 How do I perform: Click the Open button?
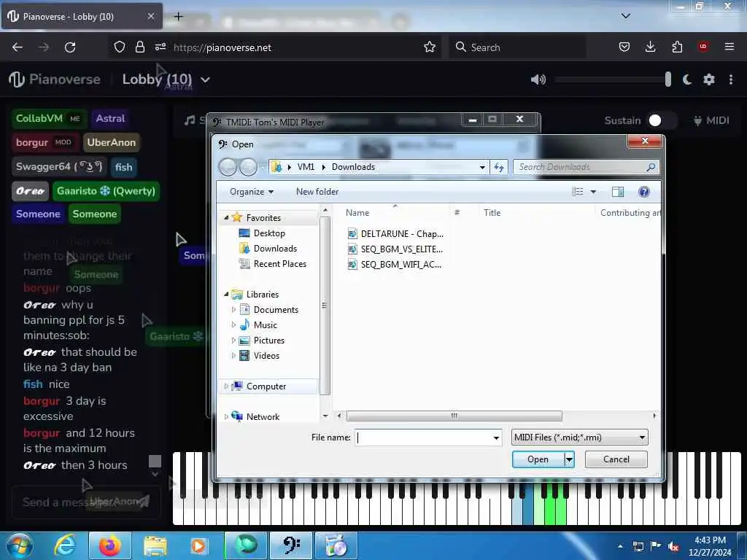click(538, 459)
